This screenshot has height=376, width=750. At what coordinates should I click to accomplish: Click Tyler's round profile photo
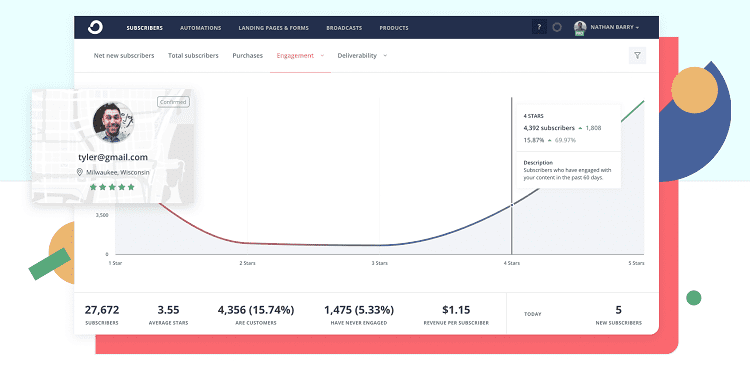pyautogui.click(x=113, y=122)
